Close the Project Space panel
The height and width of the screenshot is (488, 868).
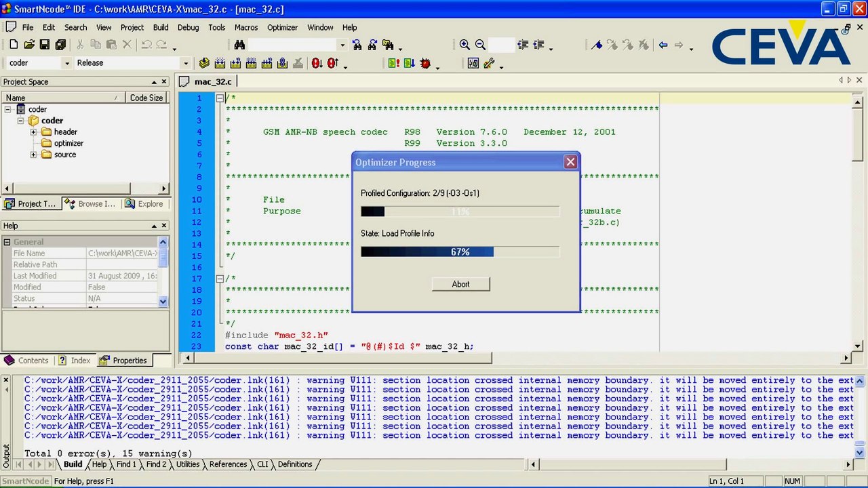pyautogui.click(x=164, y=82)
